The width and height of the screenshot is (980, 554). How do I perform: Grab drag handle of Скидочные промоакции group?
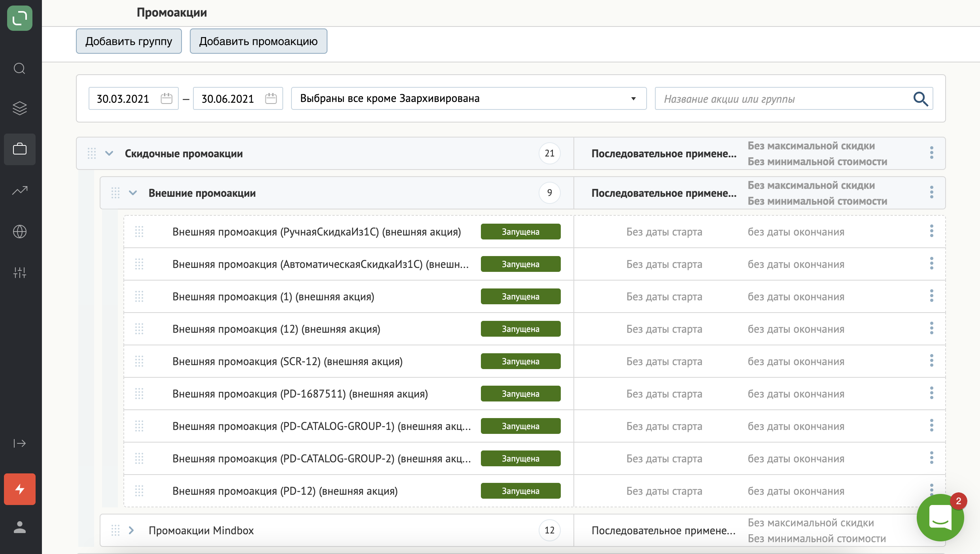point(92,153)
